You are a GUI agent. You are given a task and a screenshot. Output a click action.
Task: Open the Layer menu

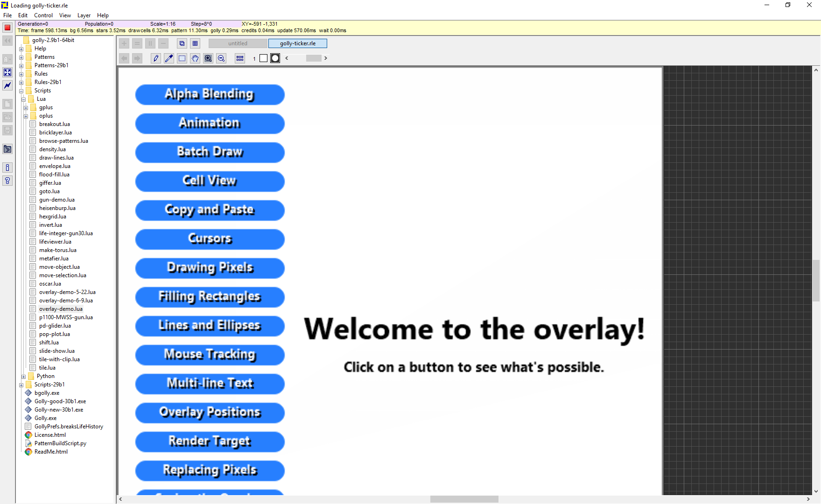pos(84,15)
